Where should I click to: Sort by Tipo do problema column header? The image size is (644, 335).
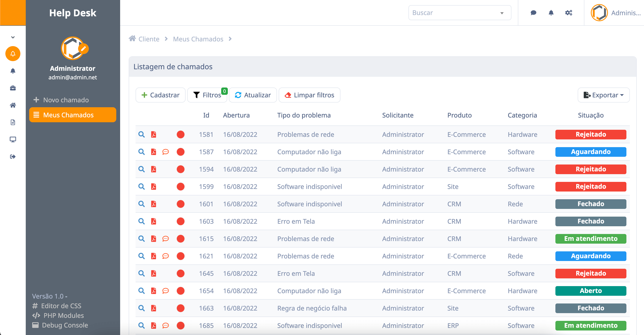click(304, 115)
